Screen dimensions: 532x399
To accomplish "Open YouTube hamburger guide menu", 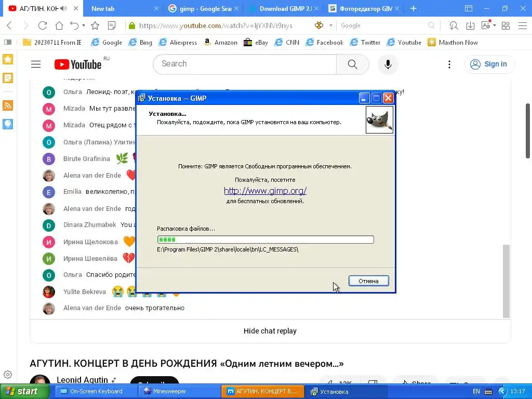I will click(36, 64).
